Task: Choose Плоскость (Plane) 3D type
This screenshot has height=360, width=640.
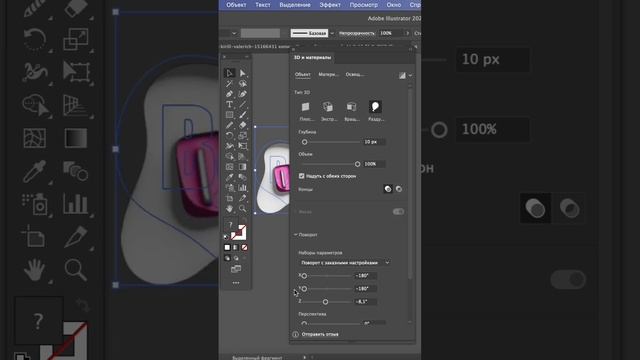Action: [x=305, y=107]
